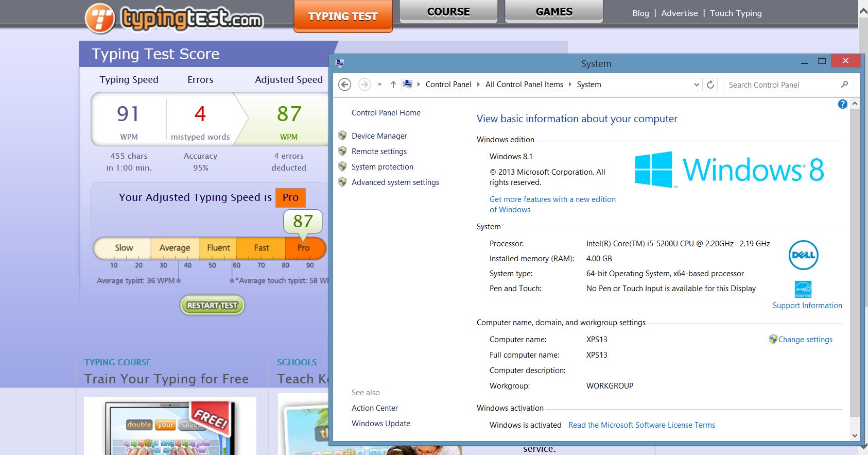Click the address bar computer icon
This screenshot has height=455, width=868.
coord(407,84)
